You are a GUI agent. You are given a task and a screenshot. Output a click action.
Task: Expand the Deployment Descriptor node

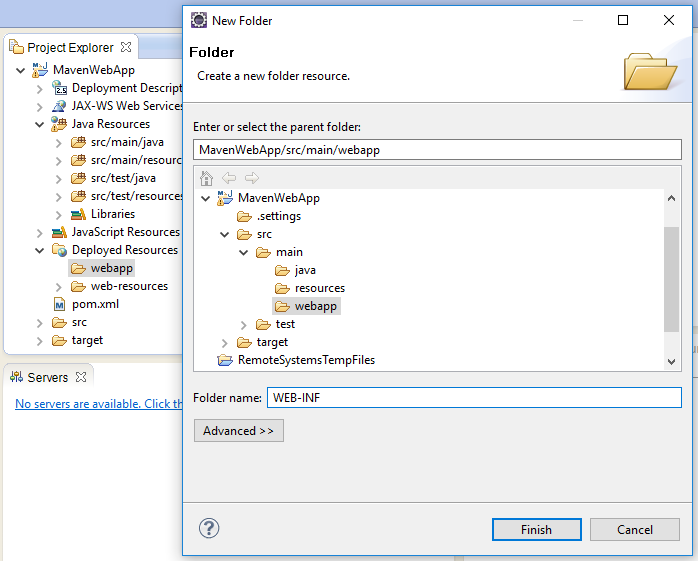point(40,89)
